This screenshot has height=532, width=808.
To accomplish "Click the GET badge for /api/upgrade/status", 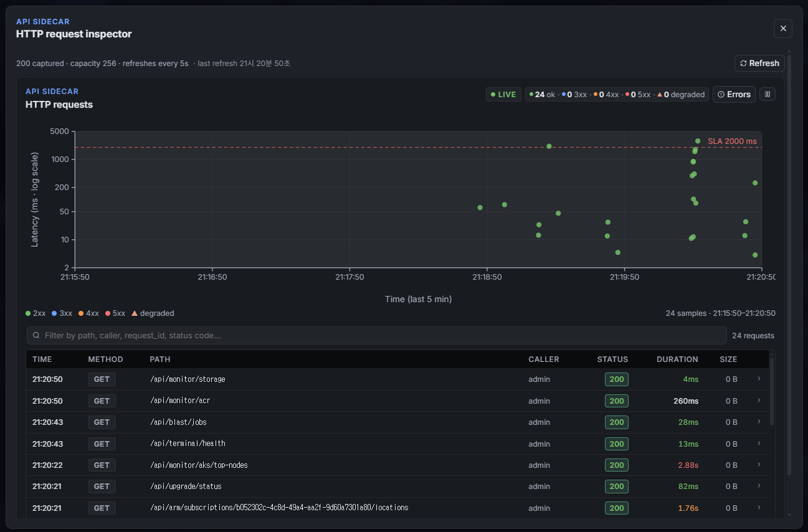I will (x=102, y=487).
